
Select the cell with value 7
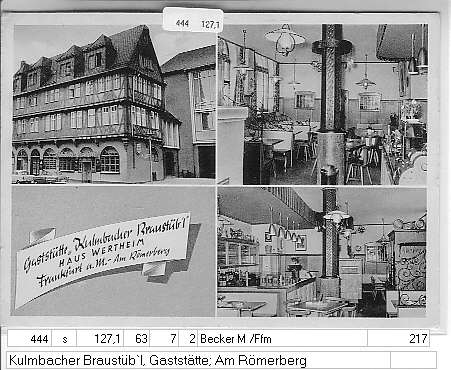(164, 339)
